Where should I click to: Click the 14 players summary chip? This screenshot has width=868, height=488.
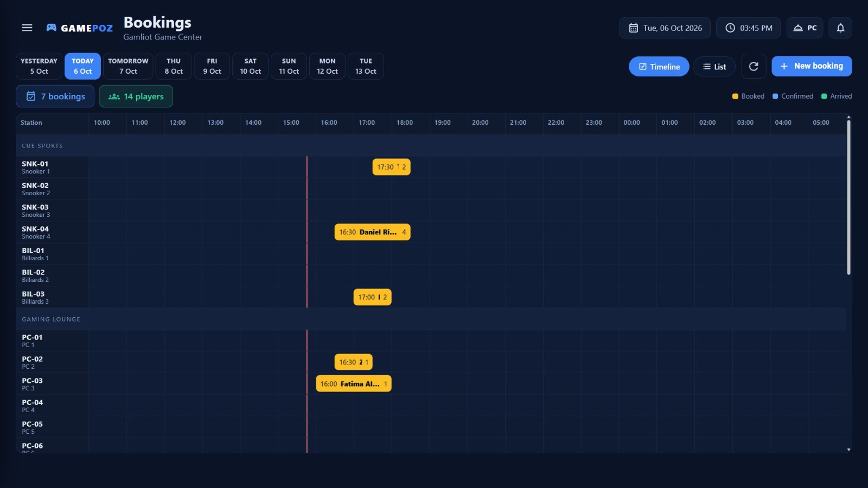[136, 97]
